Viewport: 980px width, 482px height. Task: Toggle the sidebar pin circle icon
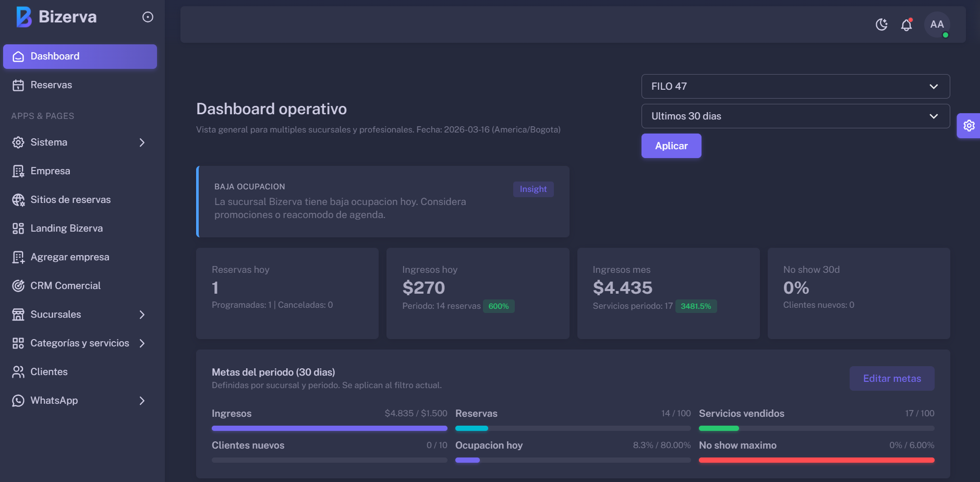148,17
